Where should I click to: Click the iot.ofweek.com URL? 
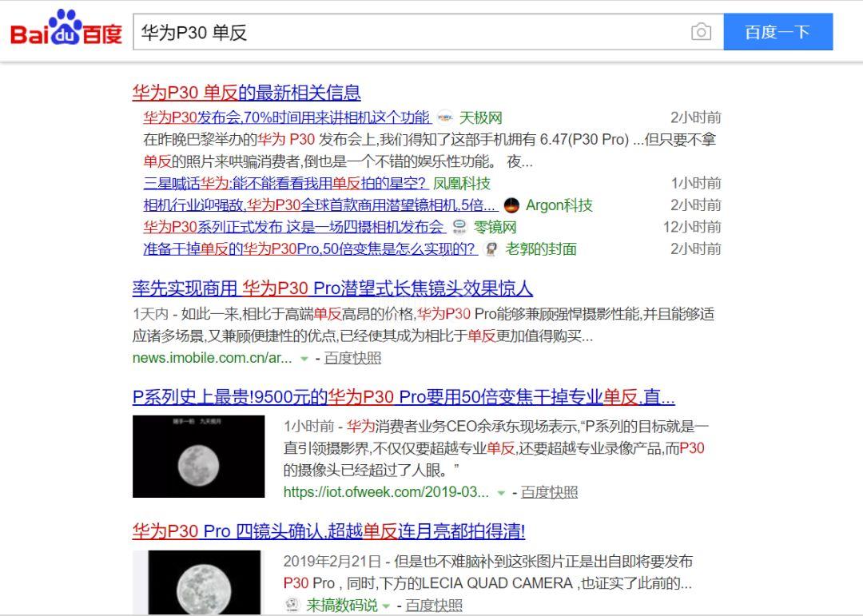coord(386,492)
